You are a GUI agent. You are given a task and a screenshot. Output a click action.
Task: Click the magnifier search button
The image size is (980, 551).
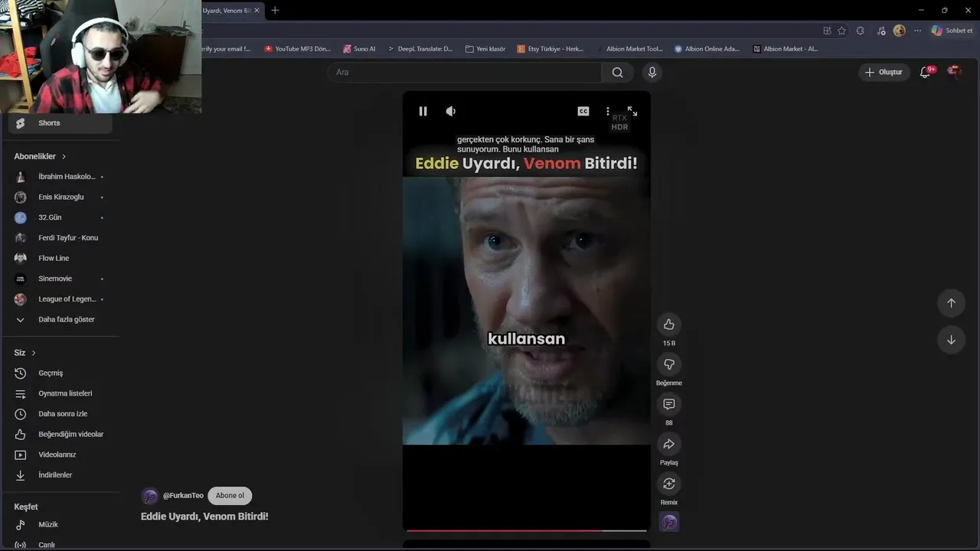click(x=617, y=72)
